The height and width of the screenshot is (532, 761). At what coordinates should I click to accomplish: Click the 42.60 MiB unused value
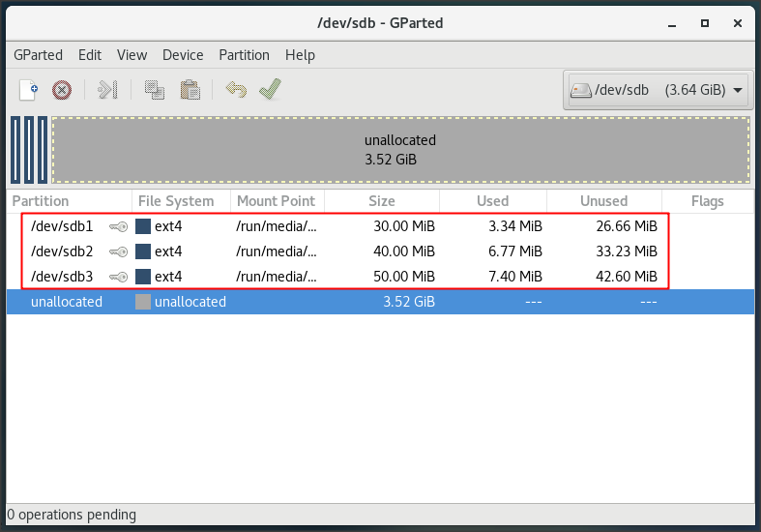[x=627, y=277]
